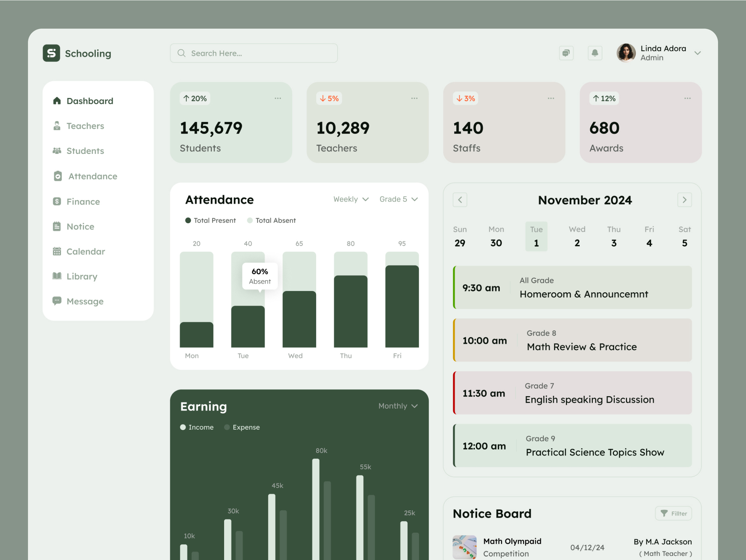The height and width of the screenshot is (560, 746).
Task: Select Sun 29 in the calendar
Action: pos(460,237)
